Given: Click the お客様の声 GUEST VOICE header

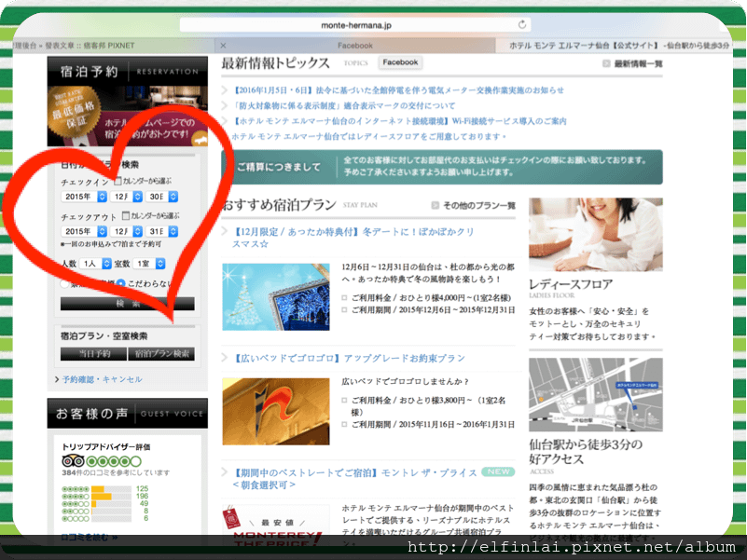Looking at the screenshot, I should tap(127, 414).
